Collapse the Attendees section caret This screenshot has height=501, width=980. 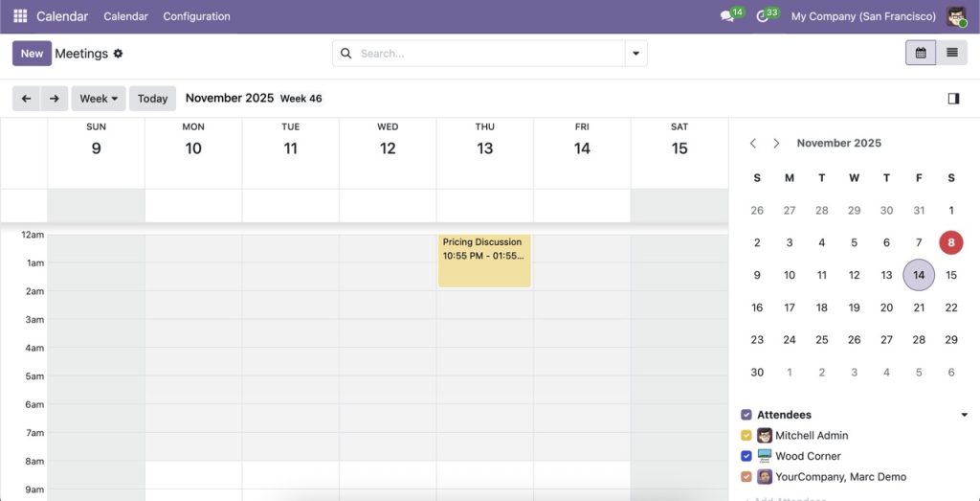(964, 415)
